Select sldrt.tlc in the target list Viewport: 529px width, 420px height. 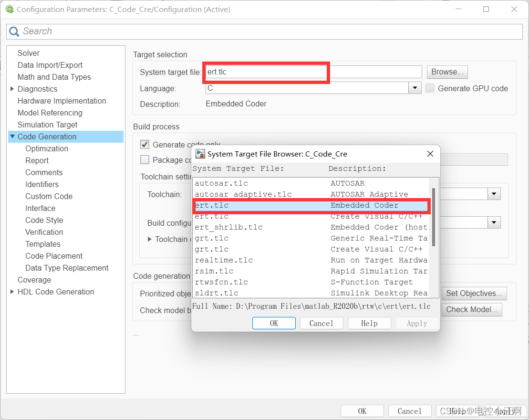click(311, 293)
